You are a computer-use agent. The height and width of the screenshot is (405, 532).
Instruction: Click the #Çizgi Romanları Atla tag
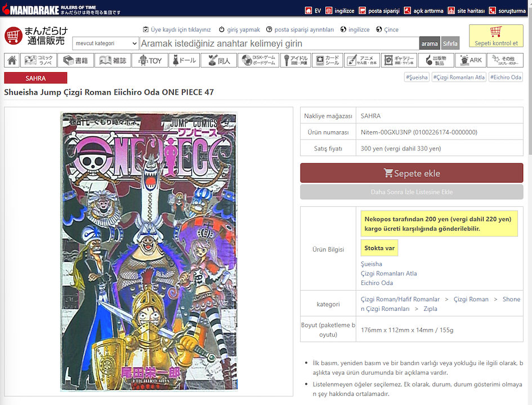[x=459, y=77]
